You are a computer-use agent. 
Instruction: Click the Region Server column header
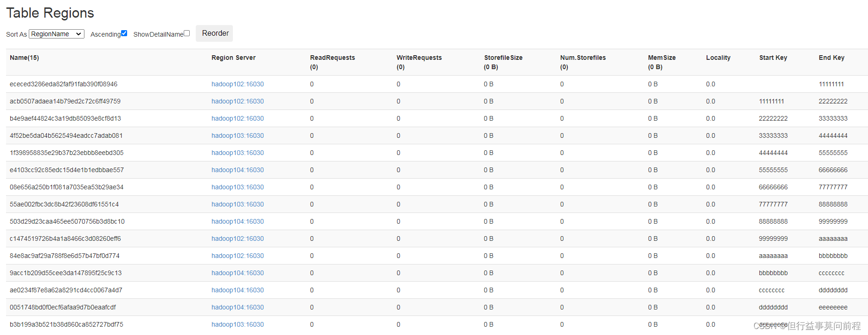click(233, 58)
